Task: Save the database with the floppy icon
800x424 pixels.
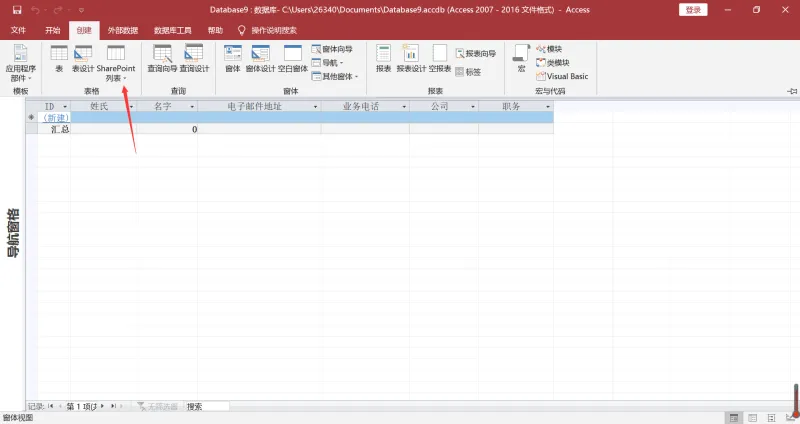Action: (x=17, y=10)
